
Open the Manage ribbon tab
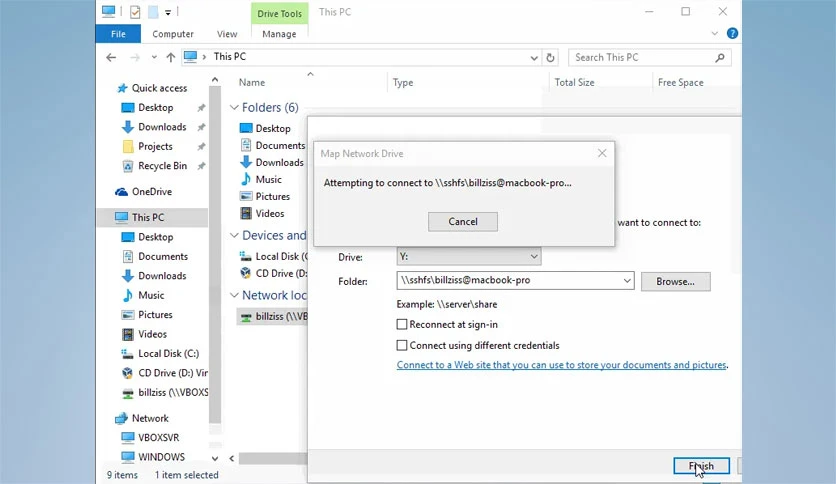(x=279, y=34)
